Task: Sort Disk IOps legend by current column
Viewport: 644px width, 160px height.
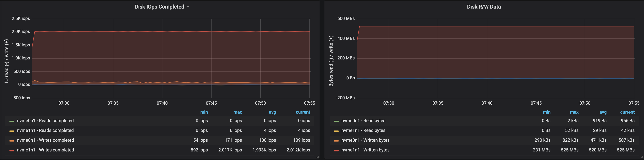Action: click(303, 112)
